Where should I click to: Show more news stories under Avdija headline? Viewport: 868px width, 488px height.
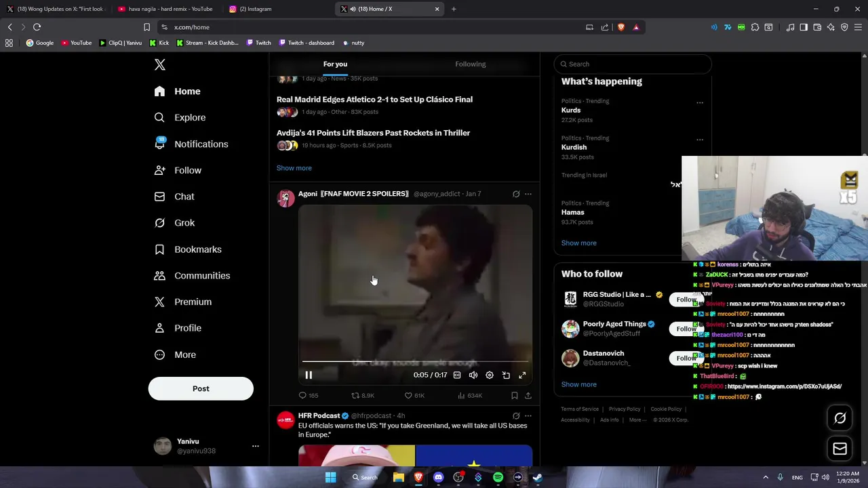(294, 168)
